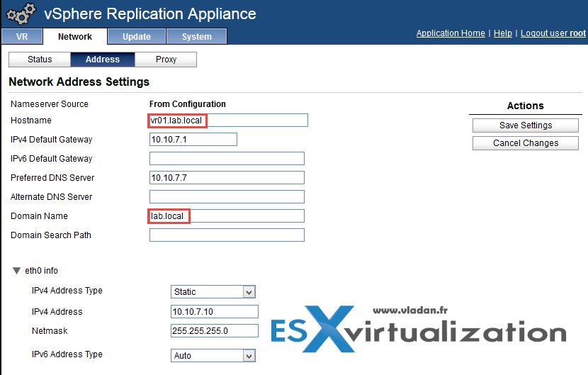Click the Alternate DNS Server field

(227, 196)
